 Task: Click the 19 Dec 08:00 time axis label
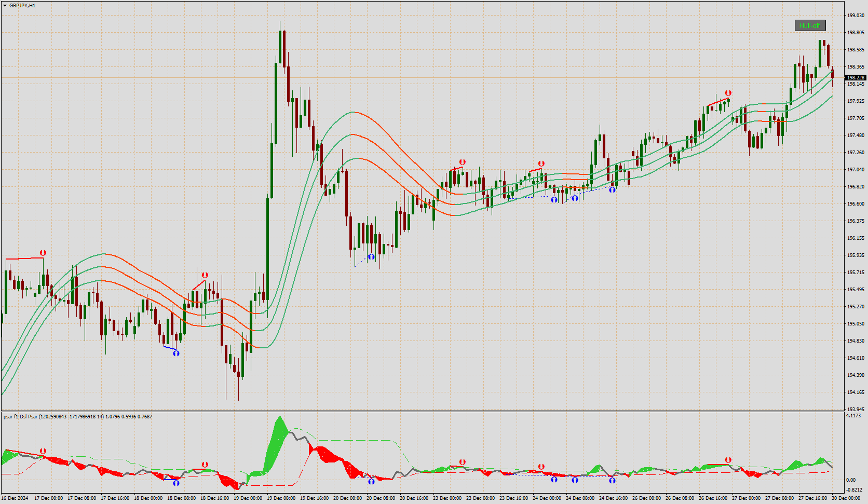[281, 498]
